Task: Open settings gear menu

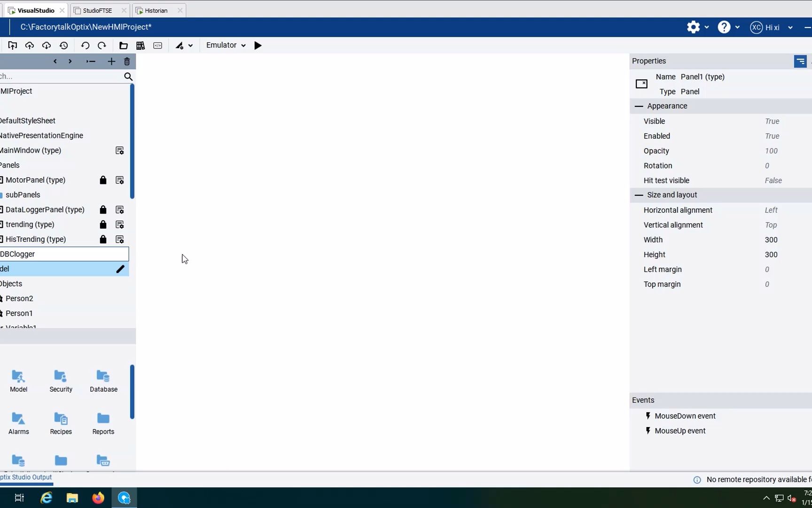Action: pyautogui.click(x=697, y=27)
